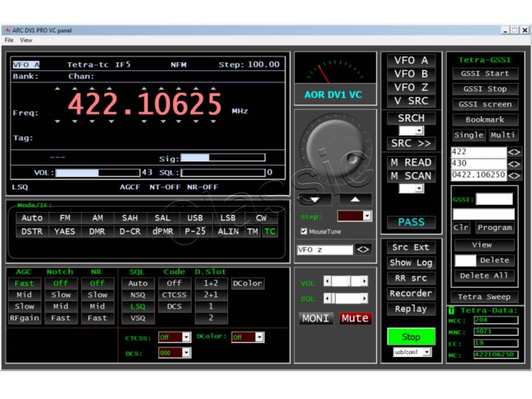Adjust the SQL level bar in display
Viewport: 532px width, 399px height.
(x=223, y=173)
